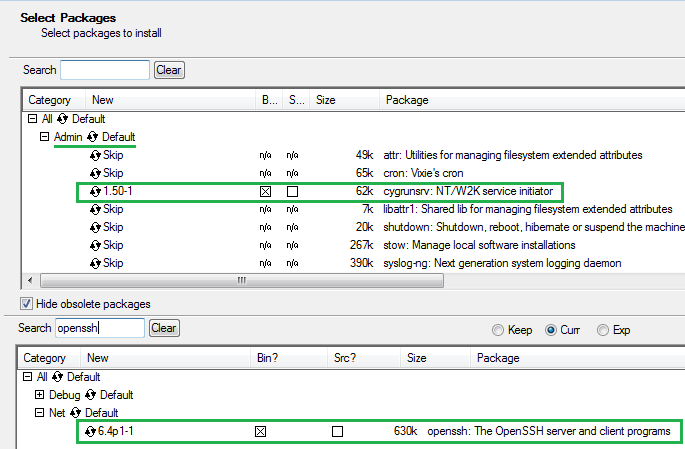
Task: Expand the Debug category node
Action: [40, 395]
